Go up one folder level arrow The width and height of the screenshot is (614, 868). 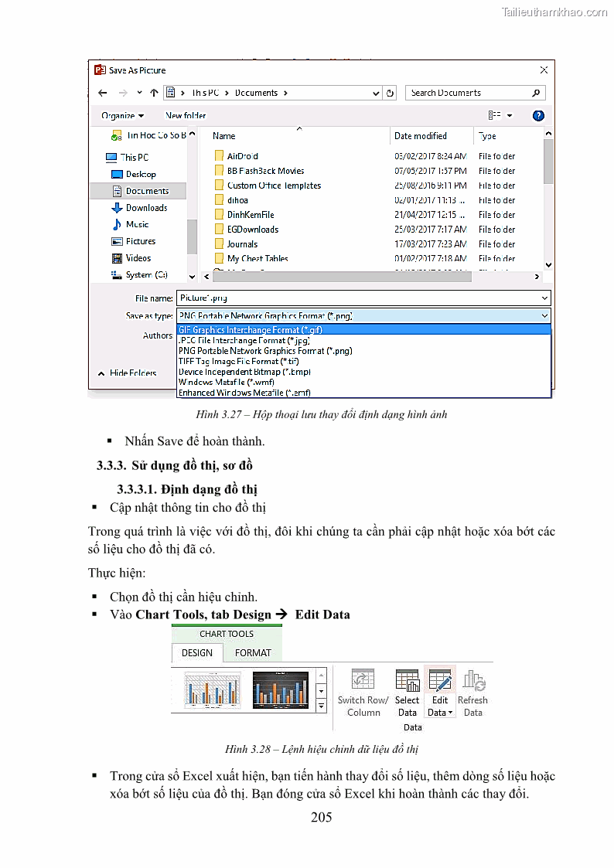(155, 93)
